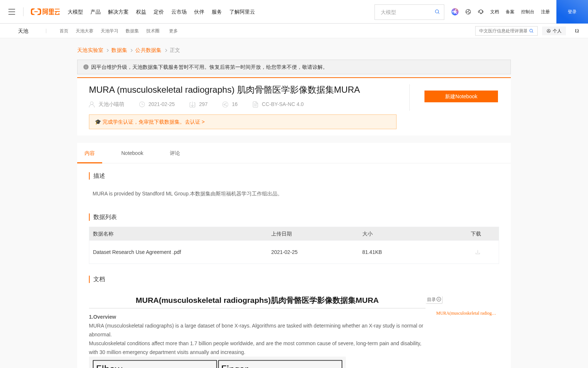
Task: Open the 服务 menu
Action: coord(217,12)
